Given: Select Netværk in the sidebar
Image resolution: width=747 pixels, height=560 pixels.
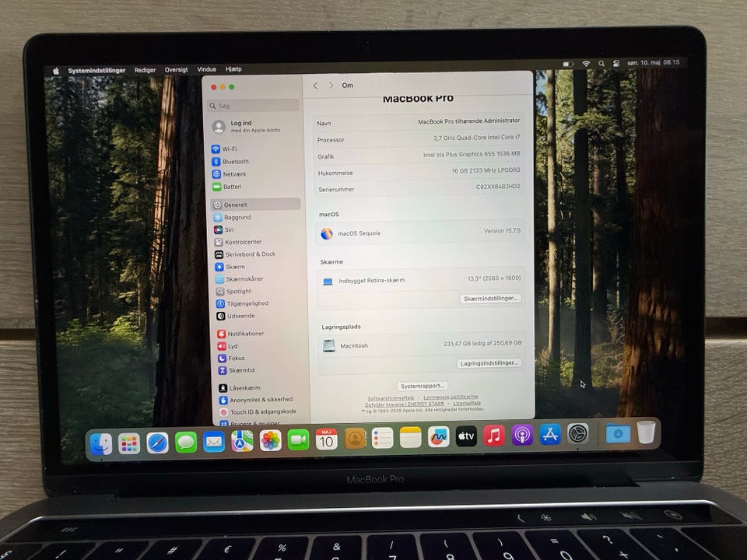Looking at the screenshot, I should tap(230, 173).
